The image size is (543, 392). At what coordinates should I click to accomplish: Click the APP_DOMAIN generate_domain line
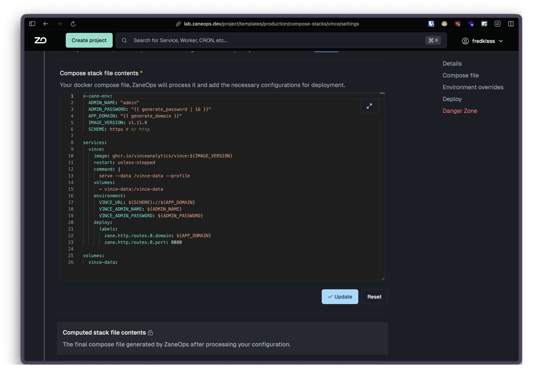point(135,116)
